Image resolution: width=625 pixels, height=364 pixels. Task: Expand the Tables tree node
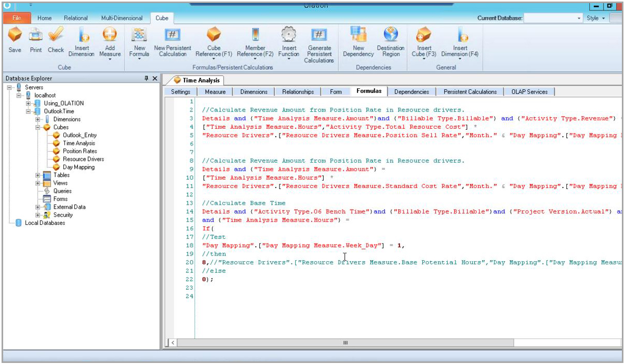[x=38, y=175]
